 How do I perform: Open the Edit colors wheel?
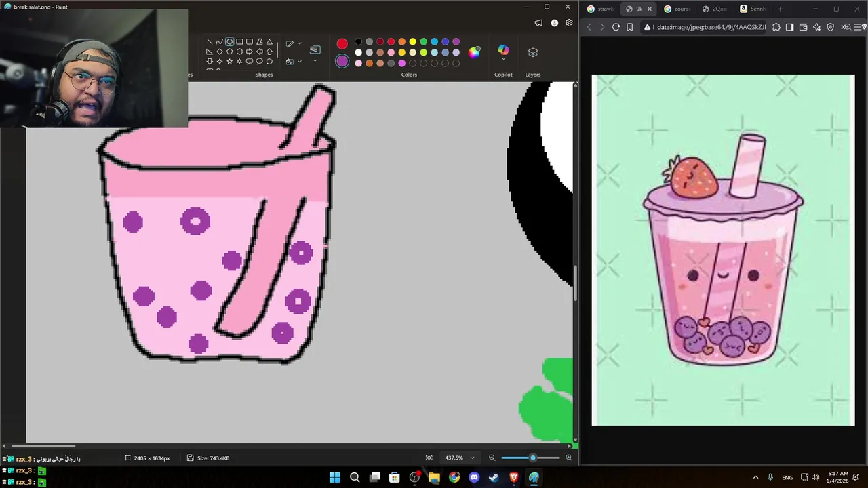point(474,52)
